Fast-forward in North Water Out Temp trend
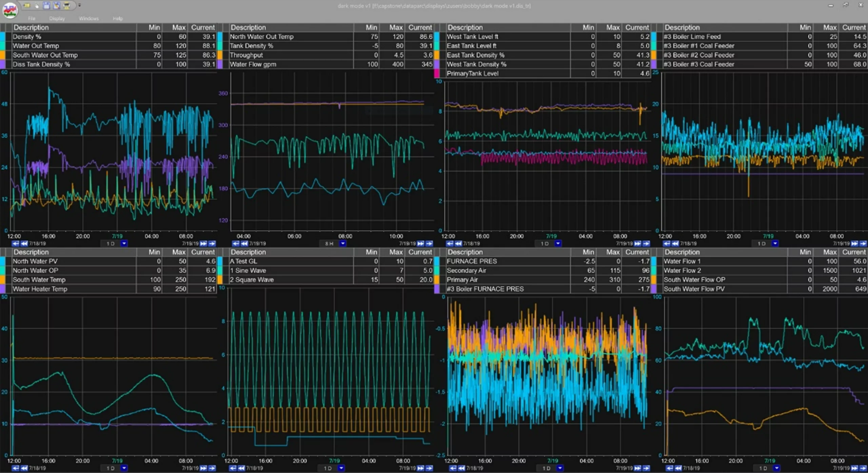The width and height of the screenshot is (868, 473). (420, 243)
